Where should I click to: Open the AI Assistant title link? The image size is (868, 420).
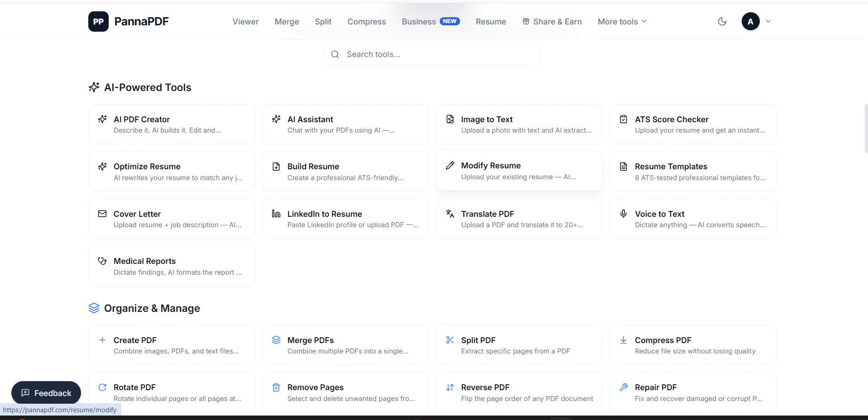point(310,119)
